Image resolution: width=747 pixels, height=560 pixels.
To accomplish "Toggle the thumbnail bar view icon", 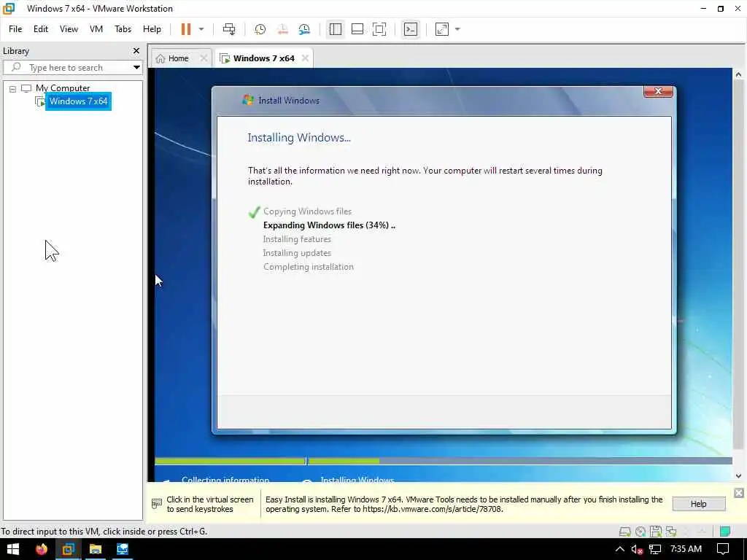I will [357, 29].
